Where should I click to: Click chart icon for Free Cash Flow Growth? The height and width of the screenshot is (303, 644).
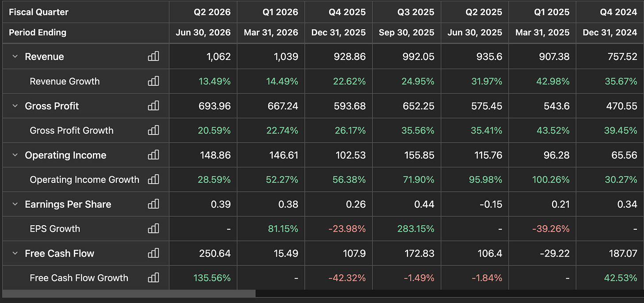[x=153, y=277]
